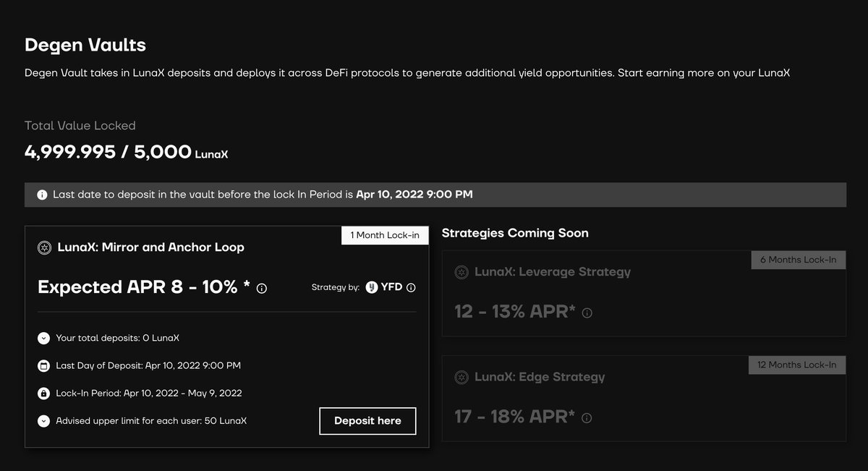The image size is (868, 471).
Task: Click the 4,999.995 / 5,000 LunaX value
Action: click(x=127, y=152)
